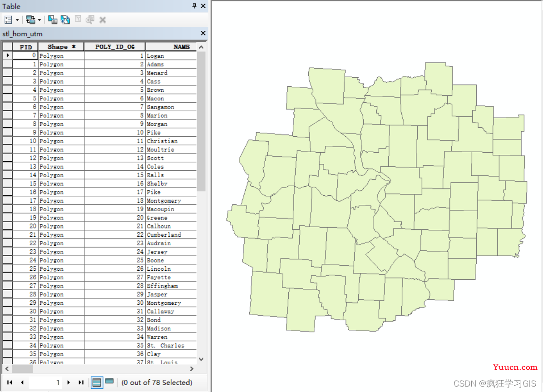The height and width of the screenshot is (392, 543).
Task: Click the Shape * column header
Action: [61, 47]
